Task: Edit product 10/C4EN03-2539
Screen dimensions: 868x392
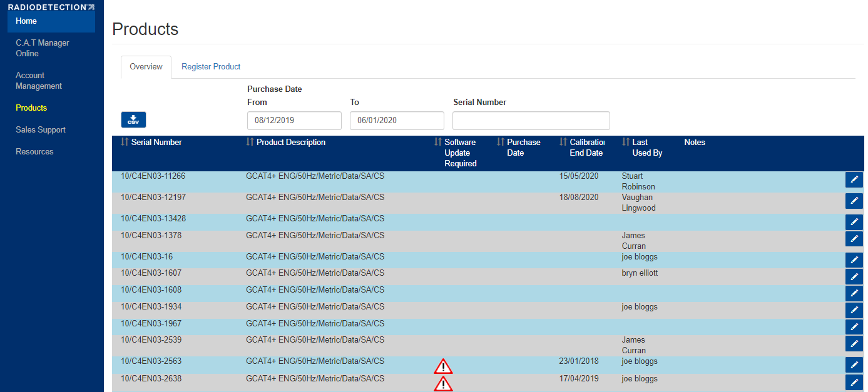Action: click(x=854, y=344)
